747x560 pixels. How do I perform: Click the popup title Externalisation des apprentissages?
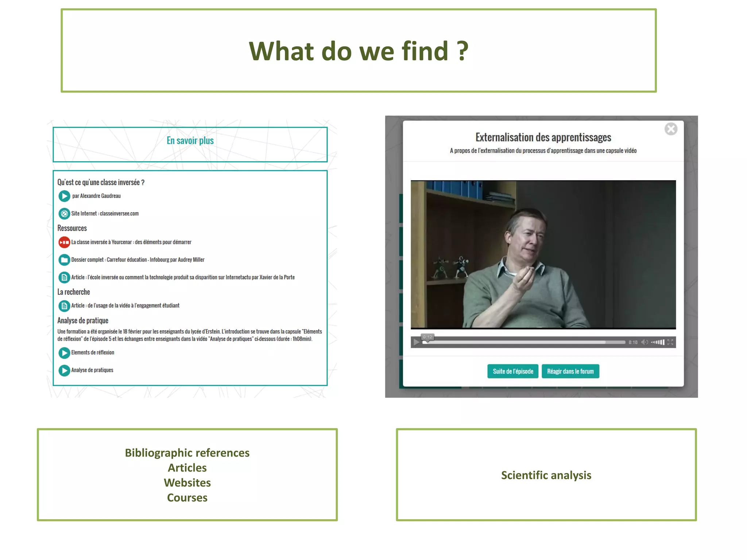coord(543,137)
